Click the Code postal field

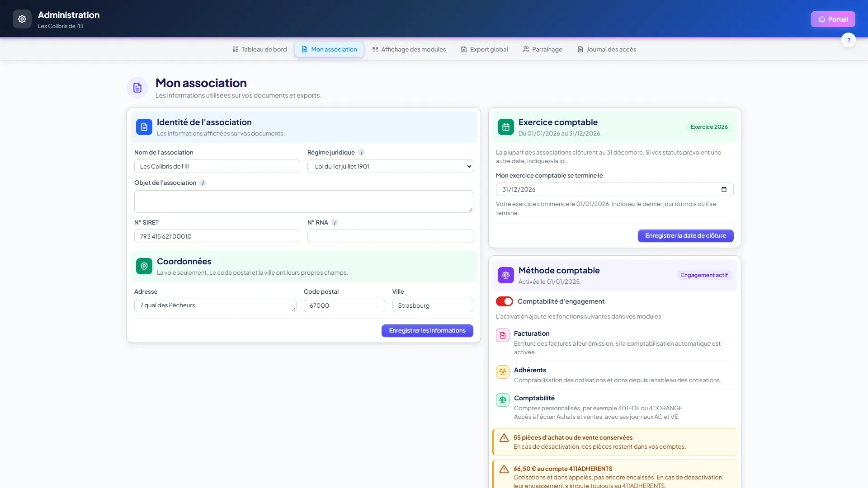coord(344,306)
